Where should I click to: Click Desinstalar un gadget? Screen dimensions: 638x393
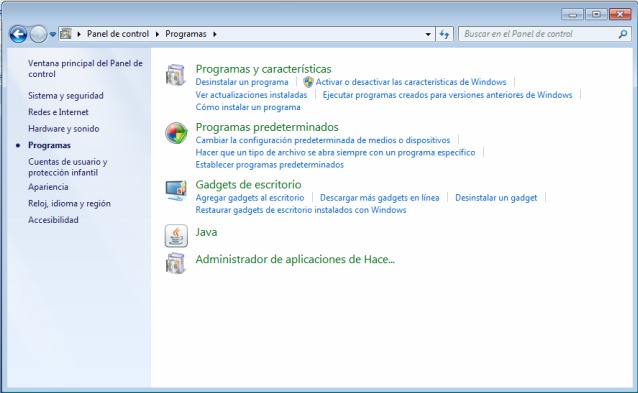[x=496, y=198]
